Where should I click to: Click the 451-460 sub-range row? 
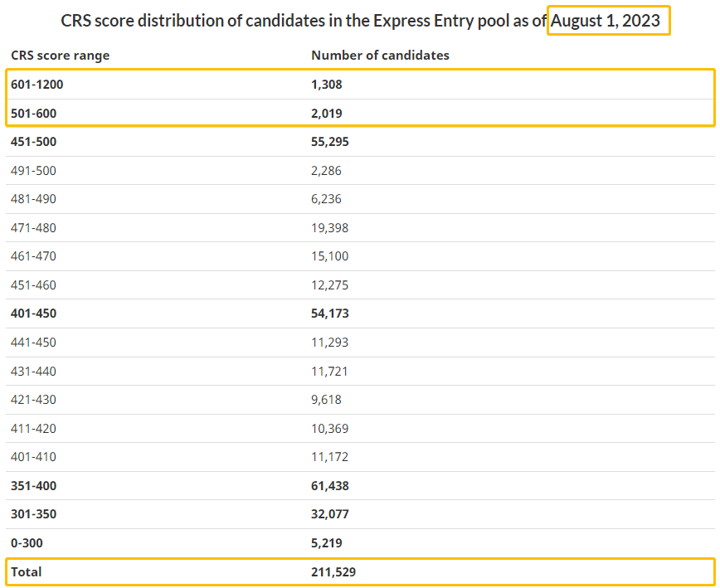coord(33,285)
